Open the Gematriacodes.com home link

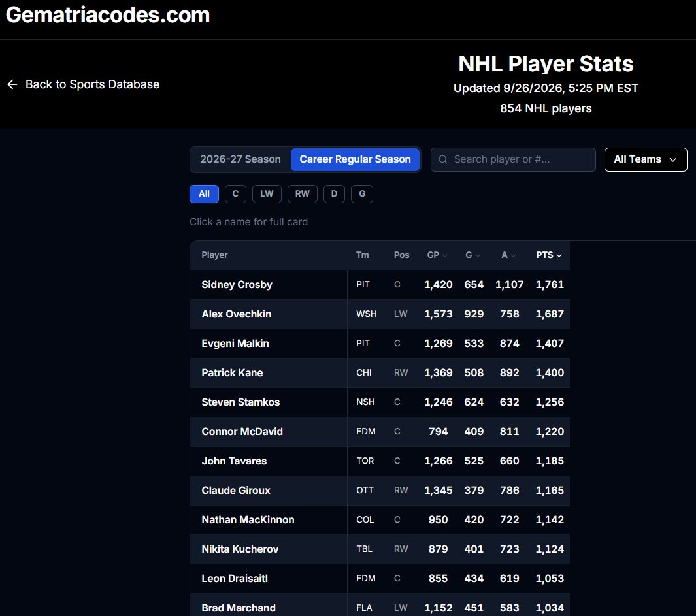pyautogui.click(x=108, y=14)
